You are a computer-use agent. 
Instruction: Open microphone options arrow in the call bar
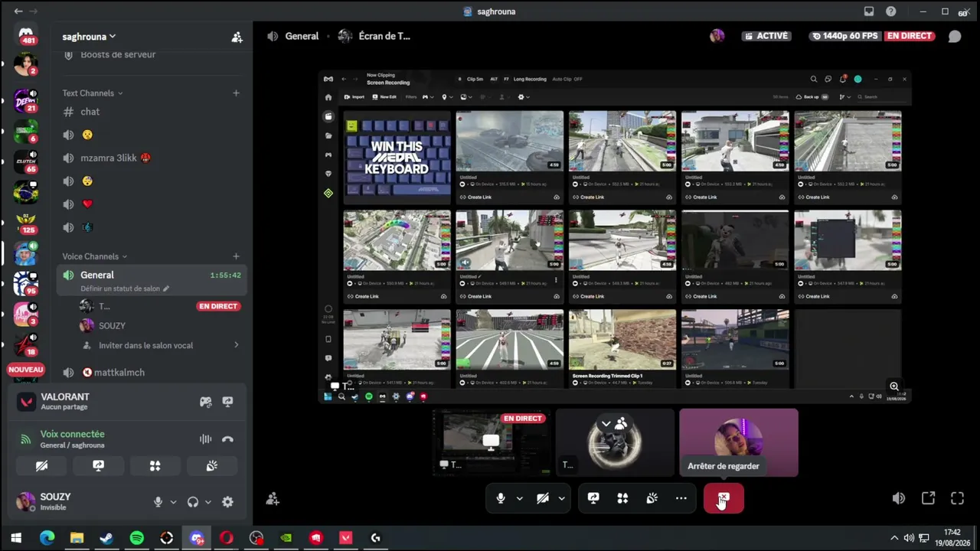click(x=519, y=498)
